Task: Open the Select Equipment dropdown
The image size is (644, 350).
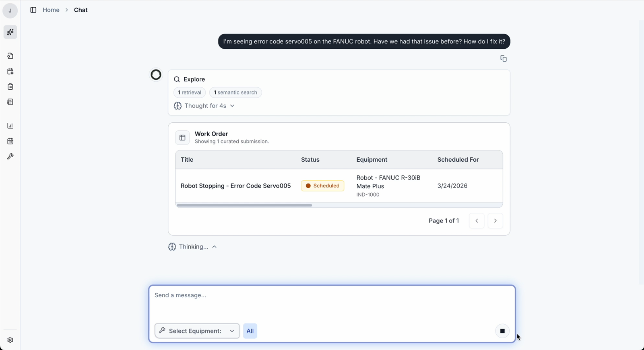Action: (x=197, y=331)
